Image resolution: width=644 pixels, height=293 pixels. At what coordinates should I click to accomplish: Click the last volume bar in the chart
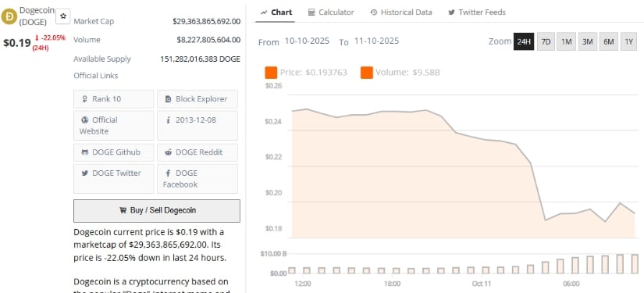tap(635, 264)
